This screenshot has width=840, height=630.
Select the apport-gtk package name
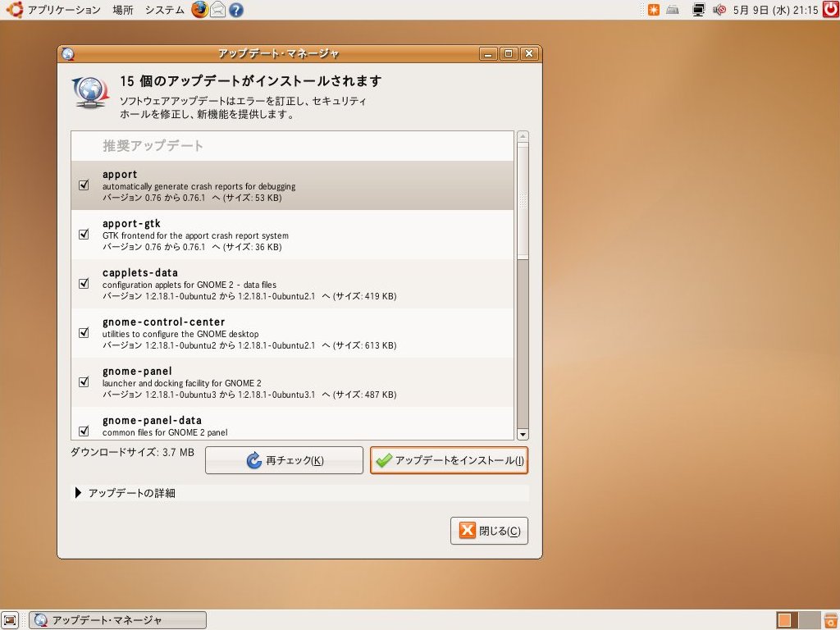pos(131,223)
